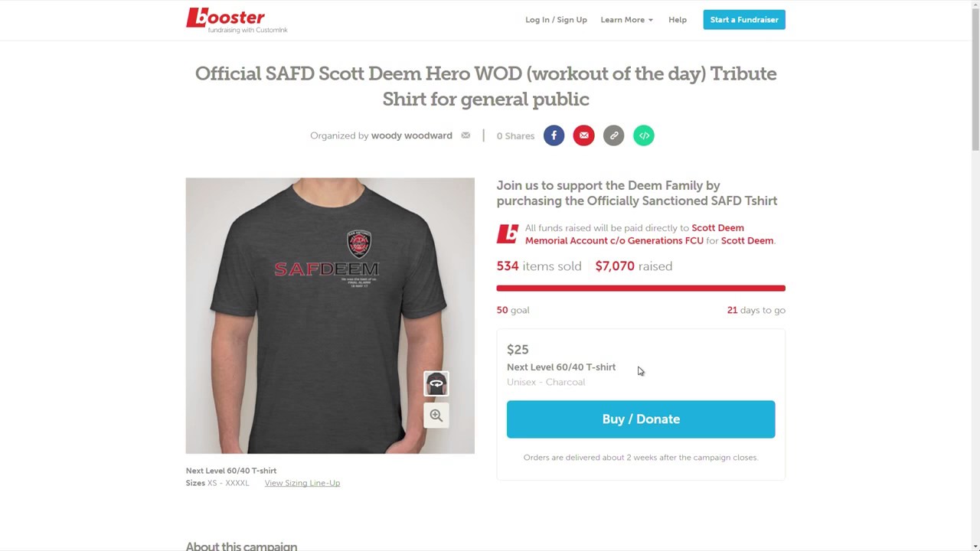Screen dimensions: 980x551
Task: Click the red fundraising progress bar
Action: click(x=641, y=289)
